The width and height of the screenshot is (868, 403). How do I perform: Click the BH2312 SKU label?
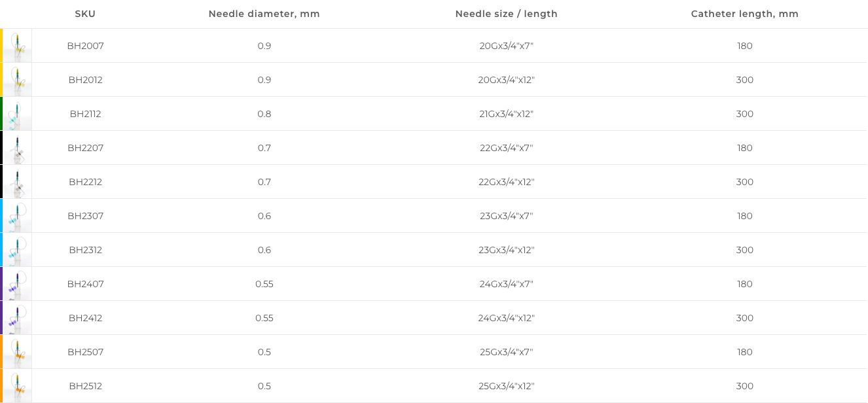(x=85, y=250)
